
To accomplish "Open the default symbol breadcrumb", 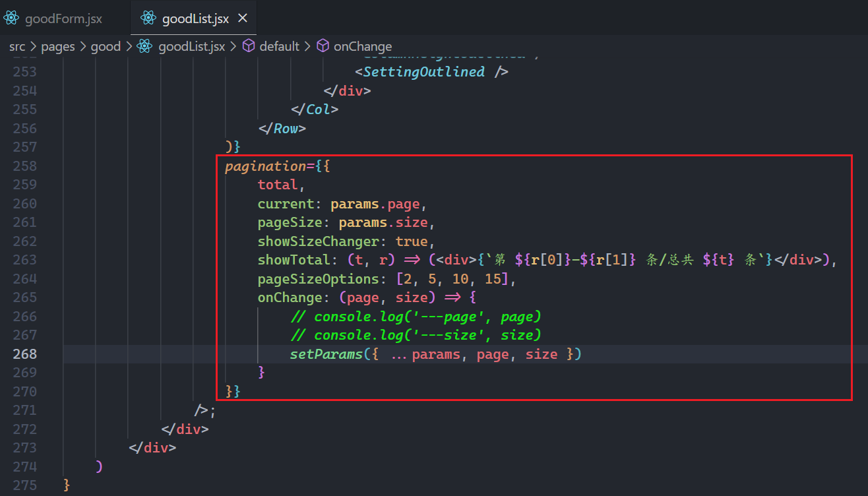I will pyautogui.click(x=280, y=46).
